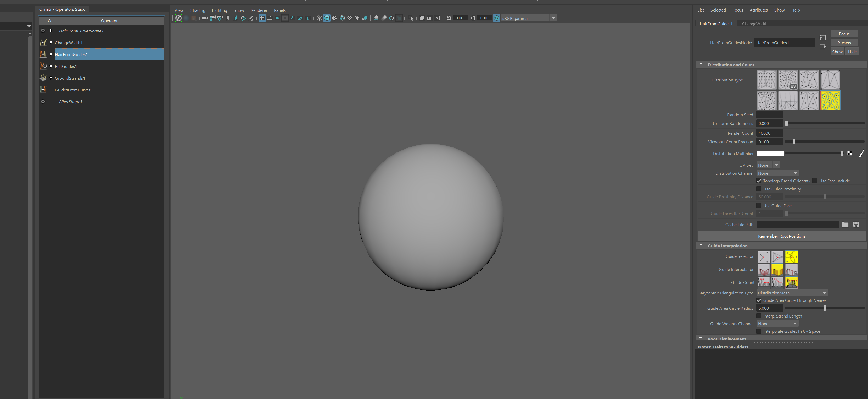Toggle the viewport grid display icon
This screenshot has width=868, height=399.
coord(262,18)
